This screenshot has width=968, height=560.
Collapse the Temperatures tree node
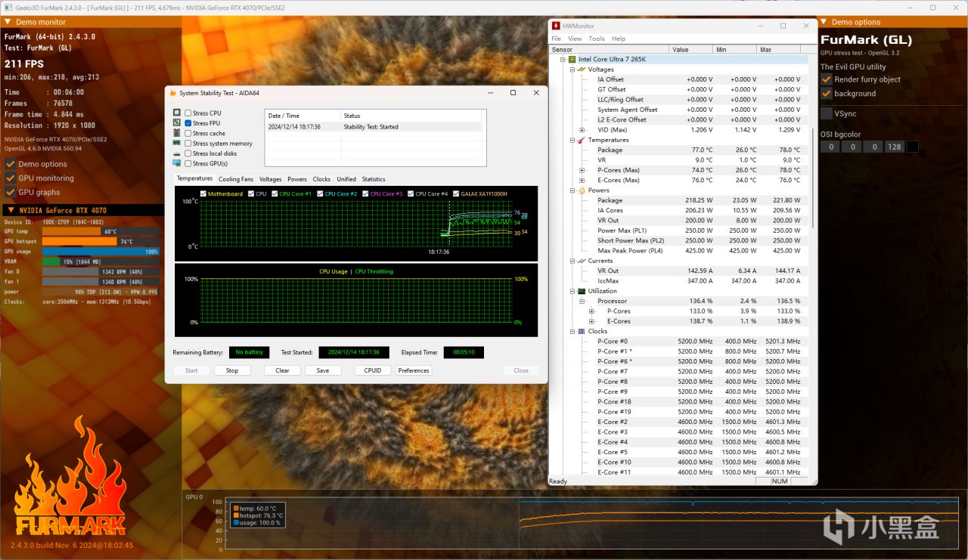(x=572, y=140)
